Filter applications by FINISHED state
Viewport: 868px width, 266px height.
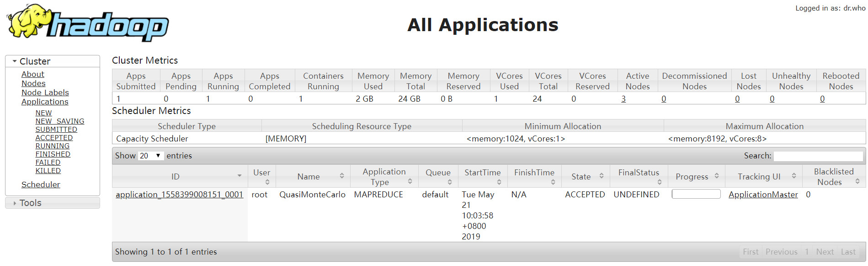(x=53, y=154)
